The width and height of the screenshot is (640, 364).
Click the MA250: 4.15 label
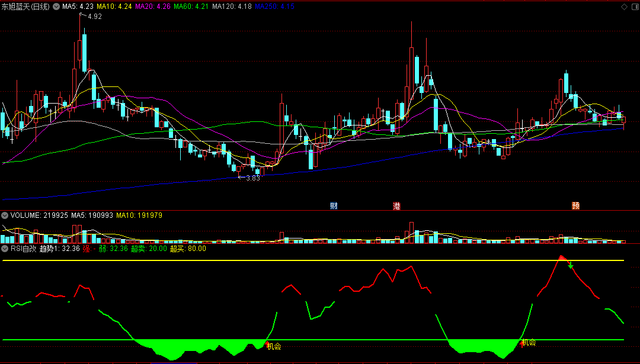274,7
